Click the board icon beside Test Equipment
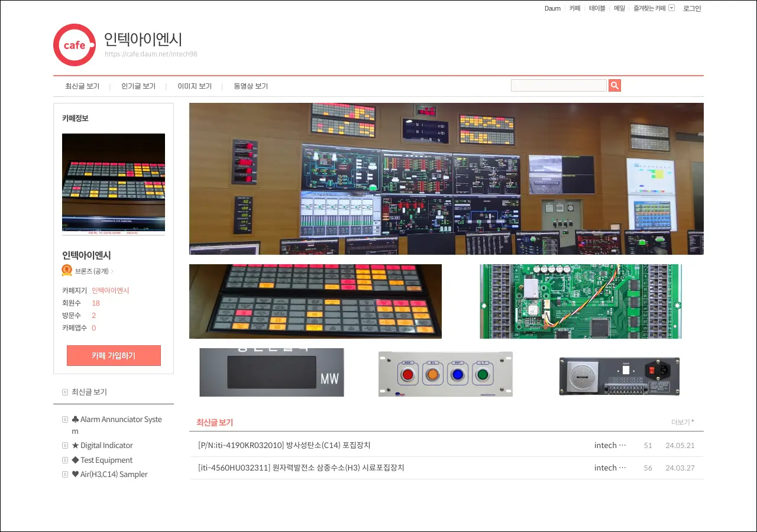 pos(65,460)
